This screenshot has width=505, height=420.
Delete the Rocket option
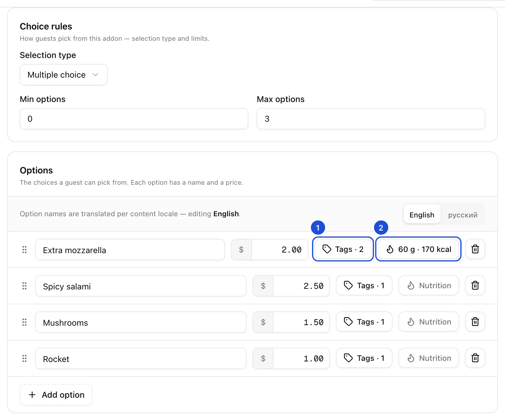[x=475, y=358]
